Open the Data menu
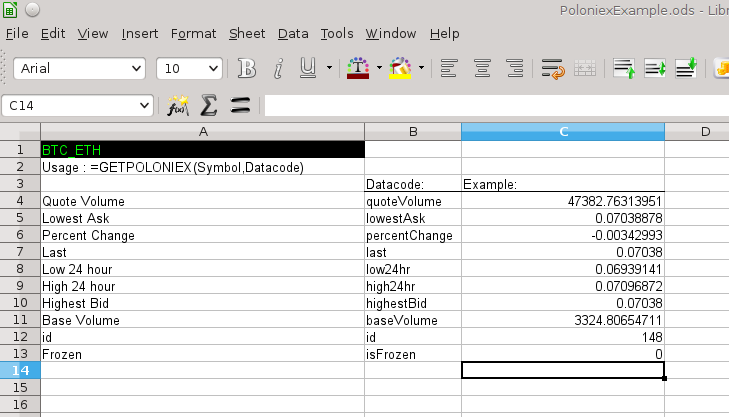The image size is (729, 417). [x=293, y=33]
